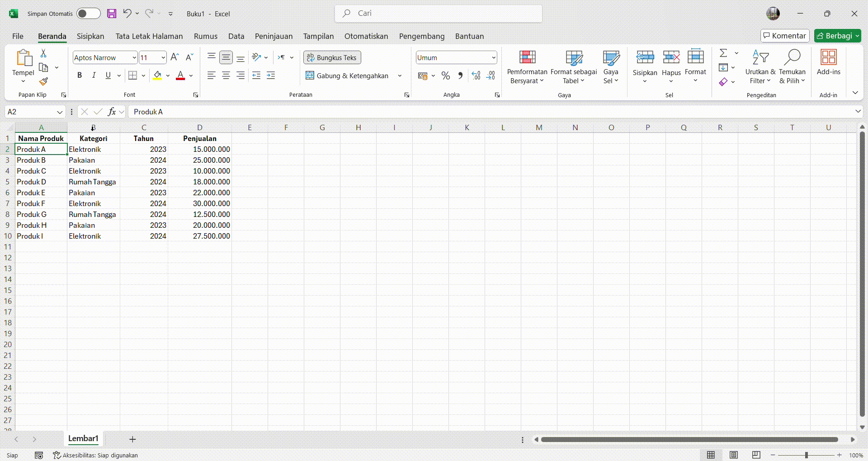Open the File menu
868x461 pixels.
tap(18, 36)
